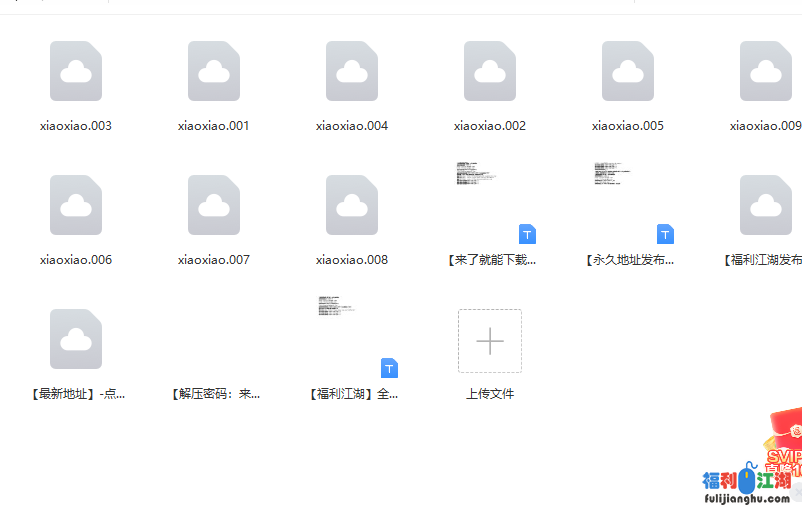Click the T badge on 【来了就能下载 file
This screenshot has width=802, height=514.
coord(527,234)
